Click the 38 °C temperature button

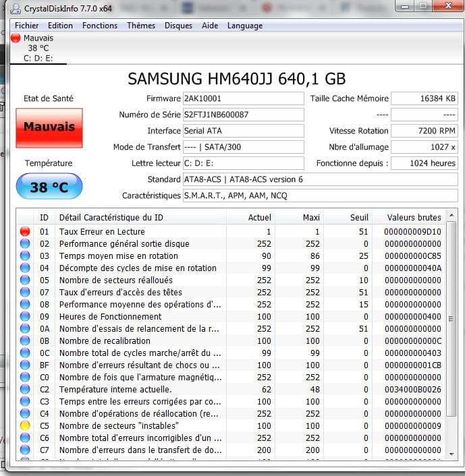[x=49, y=186]
